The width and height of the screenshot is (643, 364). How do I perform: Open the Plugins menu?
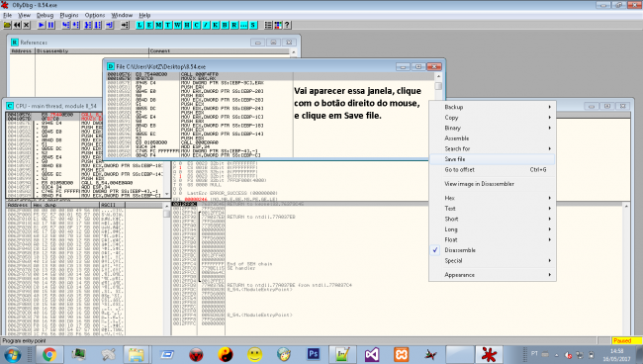pyautogui.click(x=69, y=15)
